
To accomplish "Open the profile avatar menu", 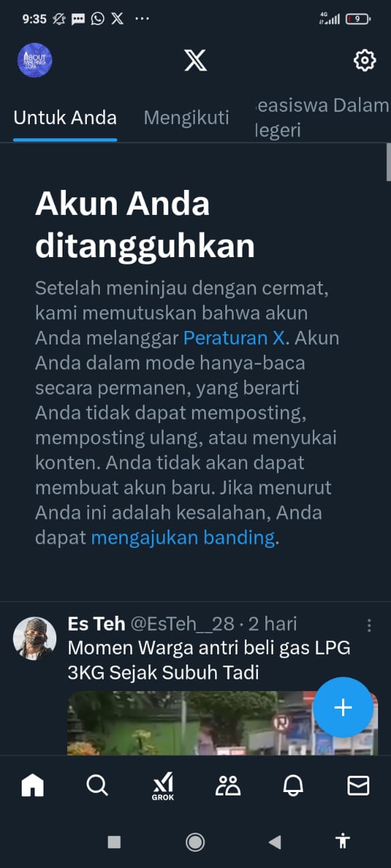I will click(x=35, y=60).
